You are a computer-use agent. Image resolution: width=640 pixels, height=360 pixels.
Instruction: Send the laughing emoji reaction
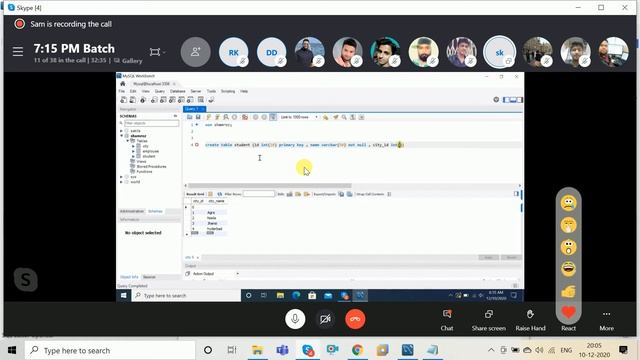569,269
